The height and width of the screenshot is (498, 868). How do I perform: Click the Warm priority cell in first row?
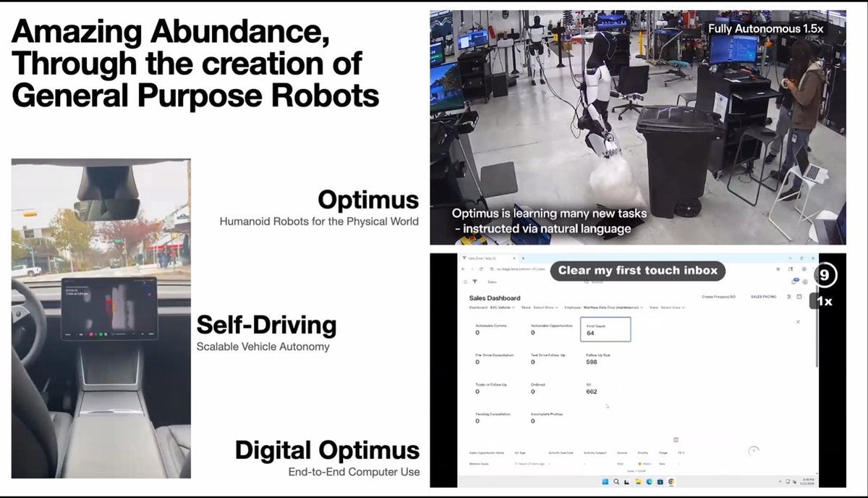(645, 464)
